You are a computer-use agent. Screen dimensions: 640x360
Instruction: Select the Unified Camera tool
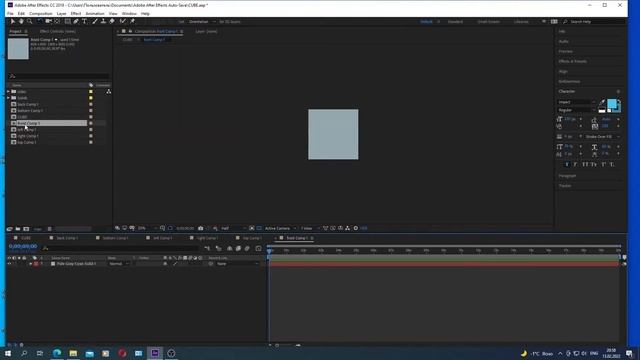pos(49,21)
